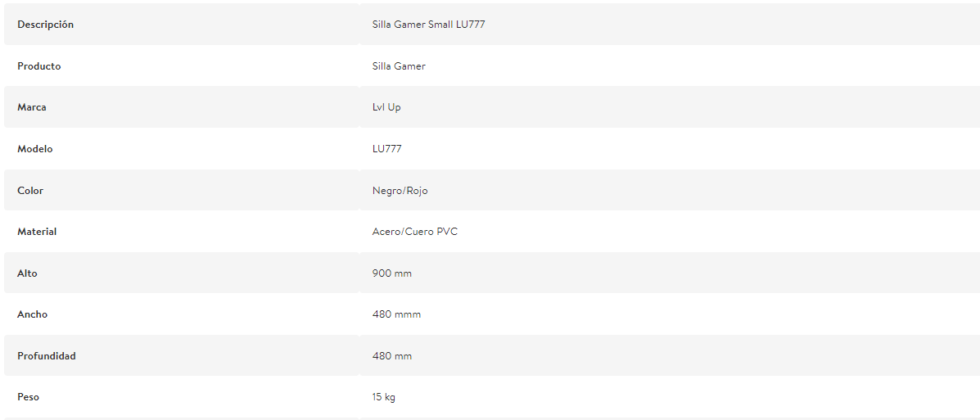Click the Acero/Cuero PVC value
The width and height of the screenshot is (980, 420).
415,232
